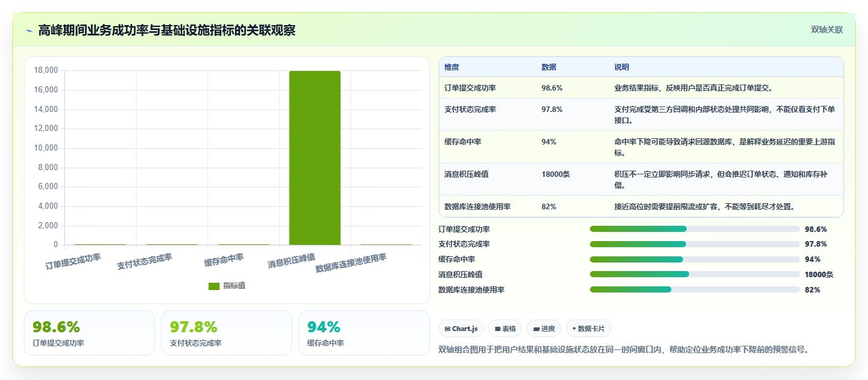Click the 数据库连接池使用率 progress bar

tap(695, 289)
